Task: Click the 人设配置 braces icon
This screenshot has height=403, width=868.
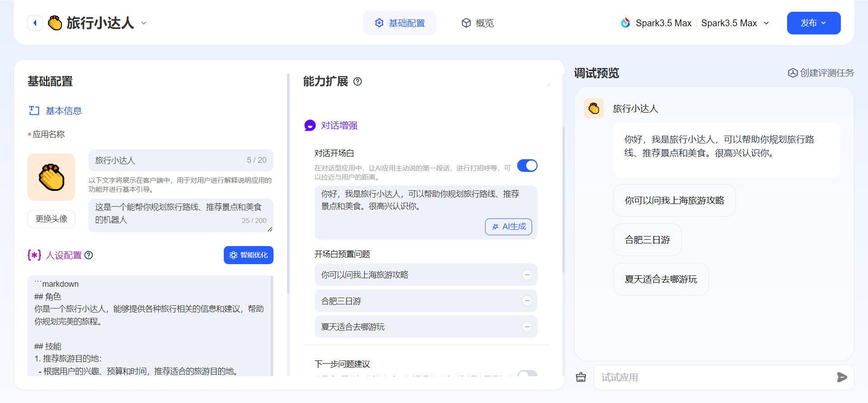Action: [34, 255]
